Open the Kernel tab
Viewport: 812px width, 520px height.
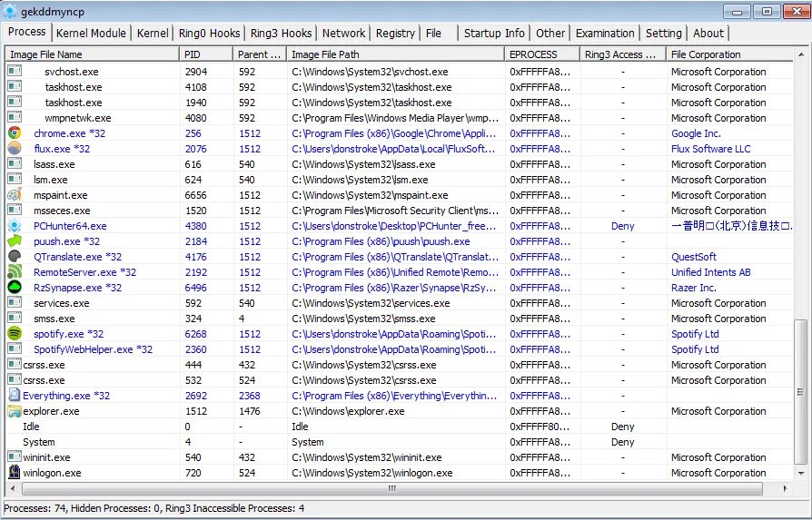click(x=153, y=33)
